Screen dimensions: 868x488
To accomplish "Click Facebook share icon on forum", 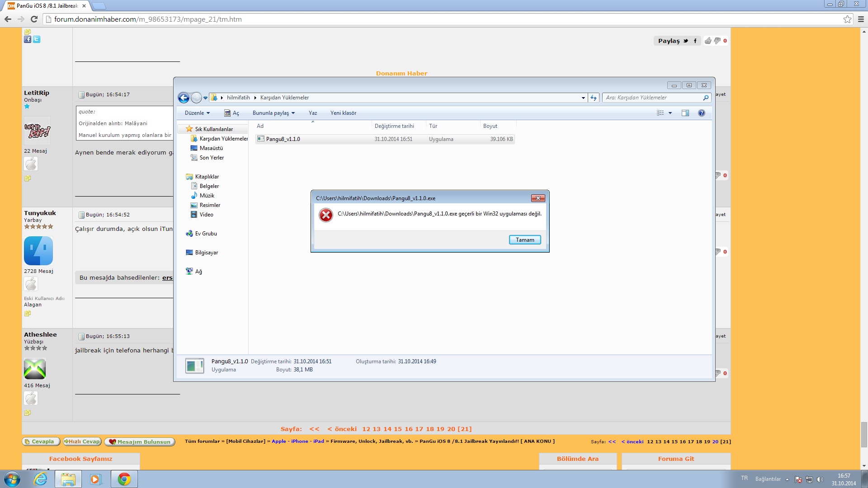I will tap(28, 39).
